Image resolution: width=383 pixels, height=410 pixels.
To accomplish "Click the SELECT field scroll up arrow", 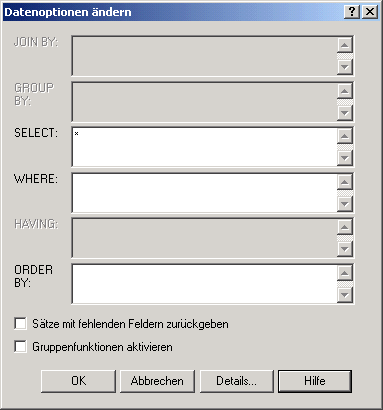I will (345, 136).
